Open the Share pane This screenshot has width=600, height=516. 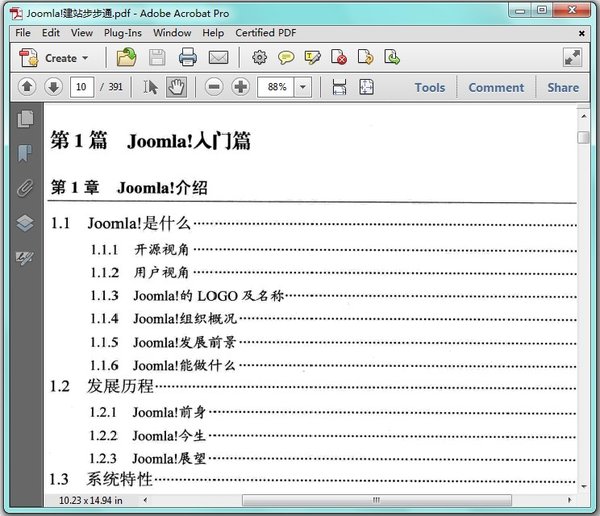[562, 87]
